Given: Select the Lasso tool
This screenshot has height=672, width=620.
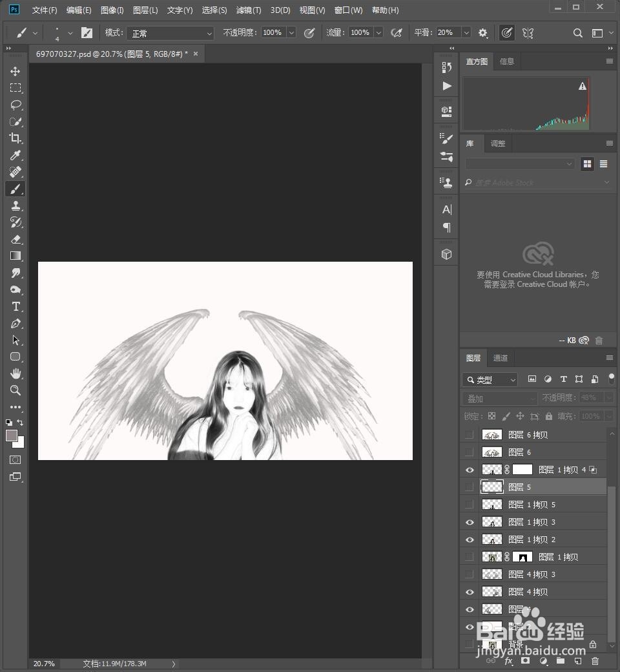Looking at the screenshot, I should pos(15,105).
